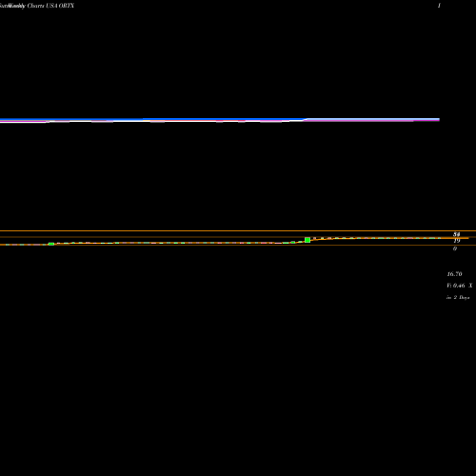This screenshot has width=476, height=476.
Task: Click the 0 axis label below the orange band
Action: 455,248
